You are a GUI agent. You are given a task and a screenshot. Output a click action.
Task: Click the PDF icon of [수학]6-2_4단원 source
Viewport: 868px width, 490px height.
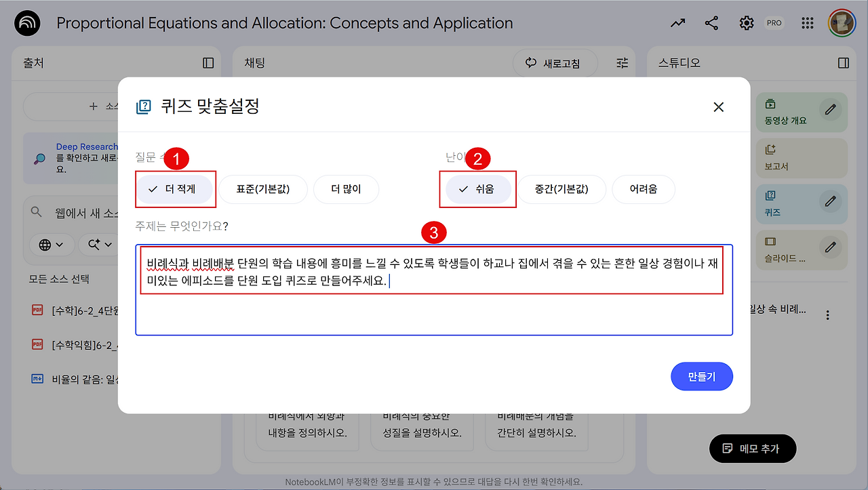pyautogui.click(x=37, y=310)
